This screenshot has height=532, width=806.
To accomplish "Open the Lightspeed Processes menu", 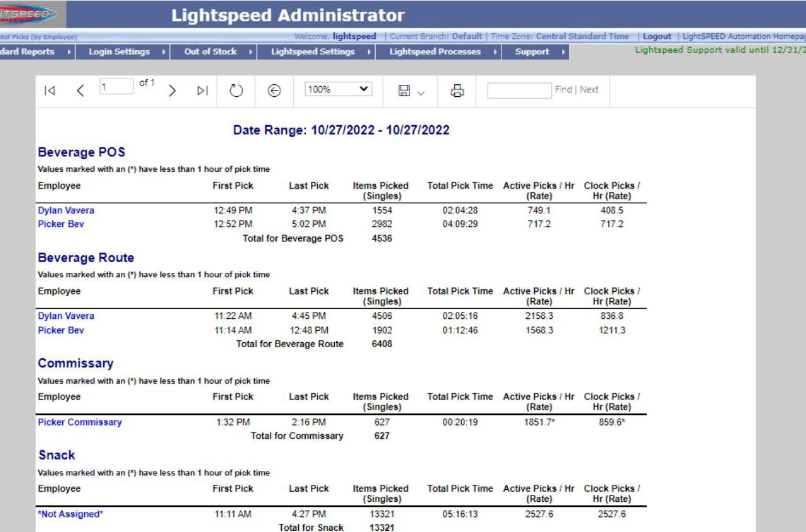I will [x=435, y=52].
